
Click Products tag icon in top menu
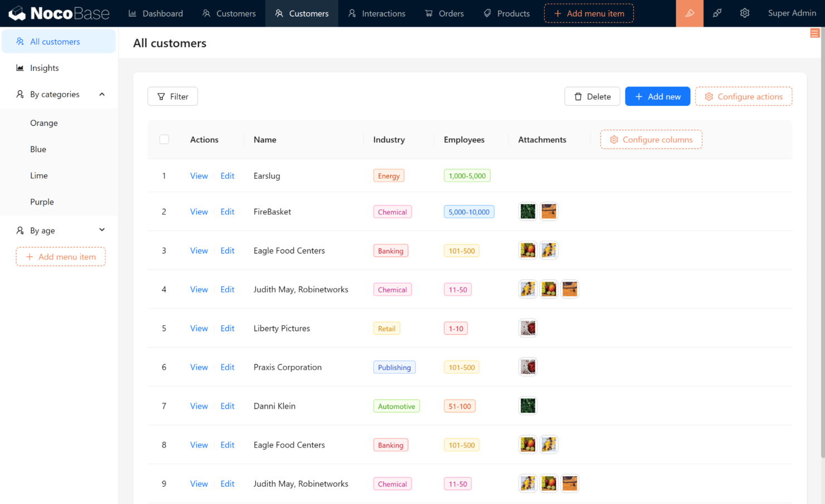[487, 13]
